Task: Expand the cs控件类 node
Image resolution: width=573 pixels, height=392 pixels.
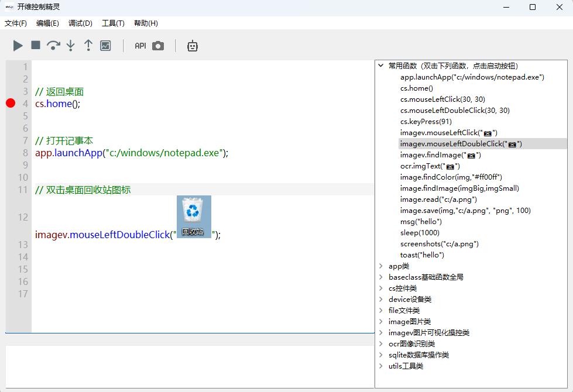Action: click(x=381, y=288)
